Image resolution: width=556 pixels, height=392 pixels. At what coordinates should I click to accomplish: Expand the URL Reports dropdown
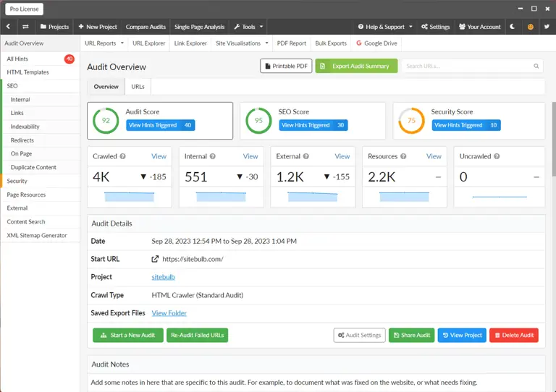click(x=104, y=43)
